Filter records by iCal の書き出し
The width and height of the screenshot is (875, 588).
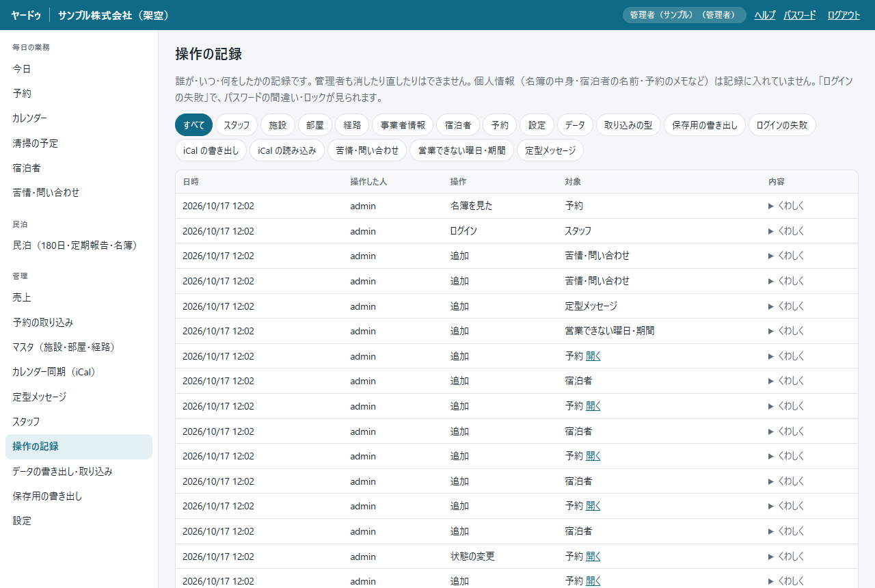coord(211,150)
